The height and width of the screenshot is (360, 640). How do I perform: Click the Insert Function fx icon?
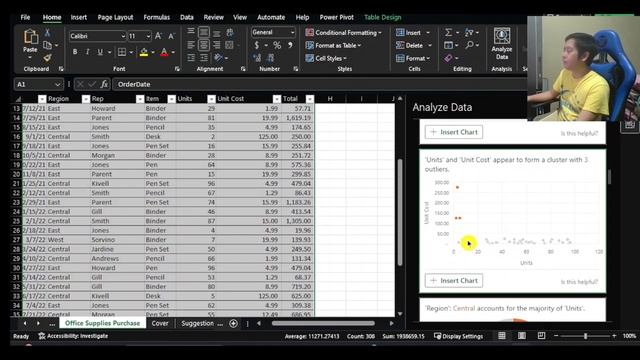pyautogui.click(x=104, y=84)
